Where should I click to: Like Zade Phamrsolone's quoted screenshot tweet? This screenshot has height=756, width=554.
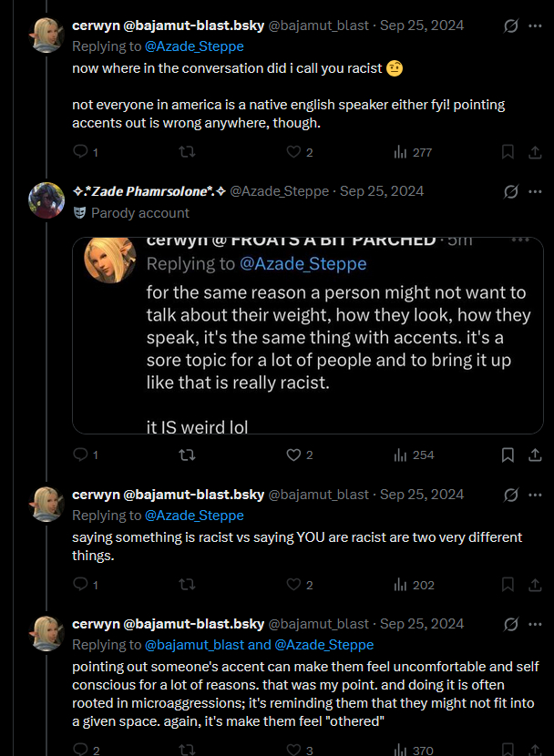tap(293, 455)
